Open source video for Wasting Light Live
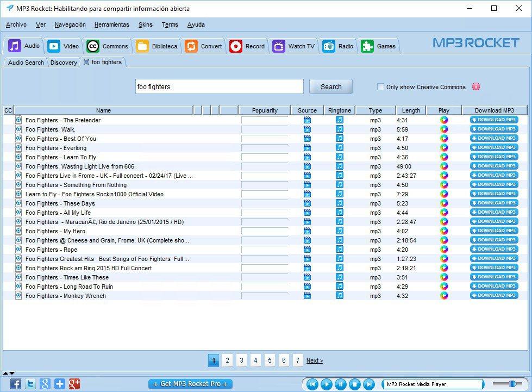The height and width of the screenshot is (392, 532). point(307,166)
